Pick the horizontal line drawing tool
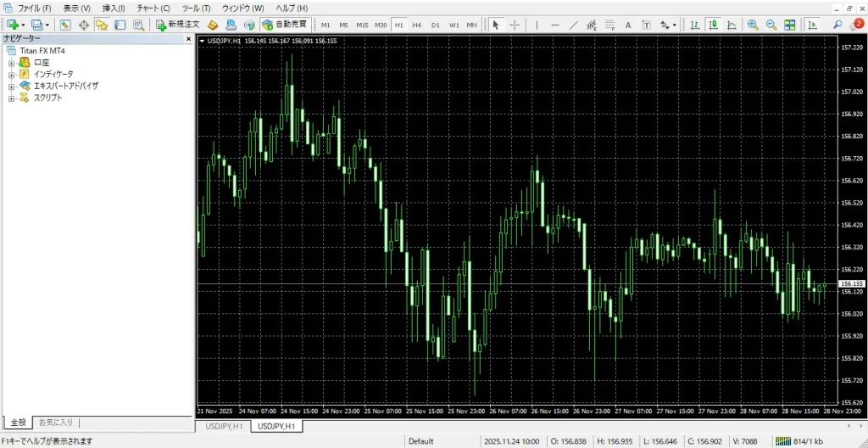This screenshot has height=448, width=868. pos(555,25)
